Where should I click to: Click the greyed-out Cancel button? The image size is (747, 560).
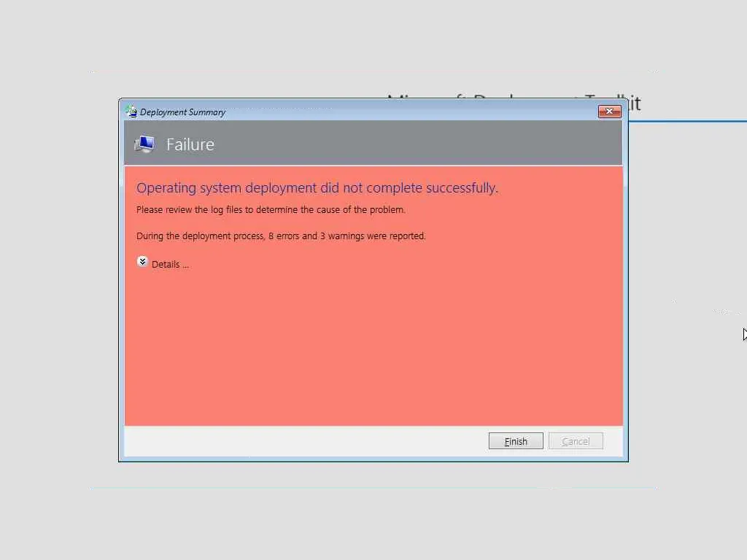[576, 441]
